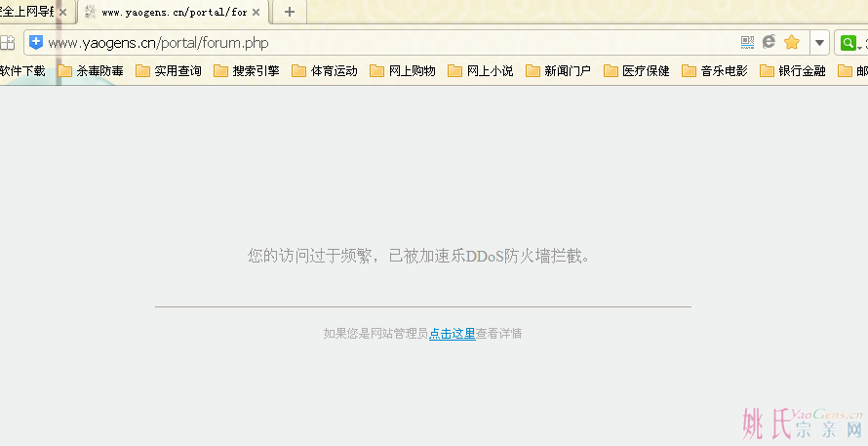Click the URL address field
868x446 pixels.
pyautogui.click(x=390, y=42)
